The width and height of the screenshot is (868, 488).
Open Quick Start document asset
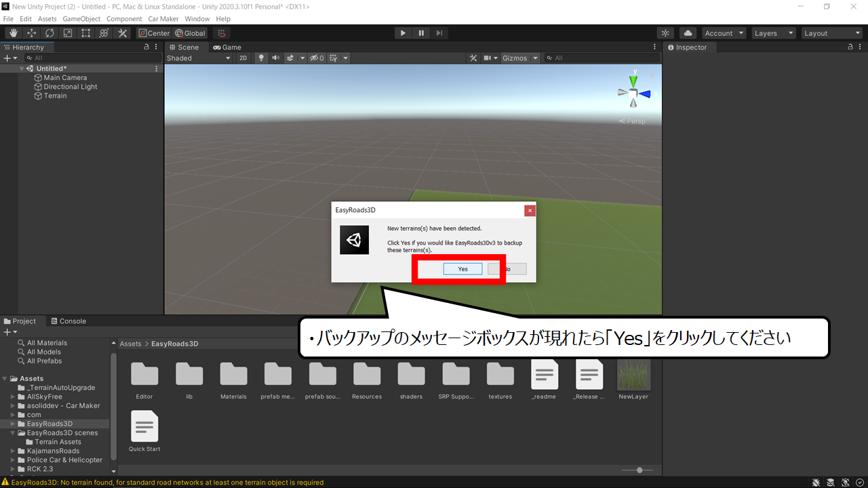(x=144, y=432)
